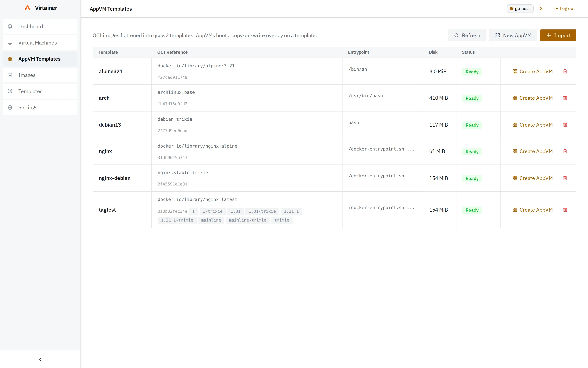Log out of the session

564,8
